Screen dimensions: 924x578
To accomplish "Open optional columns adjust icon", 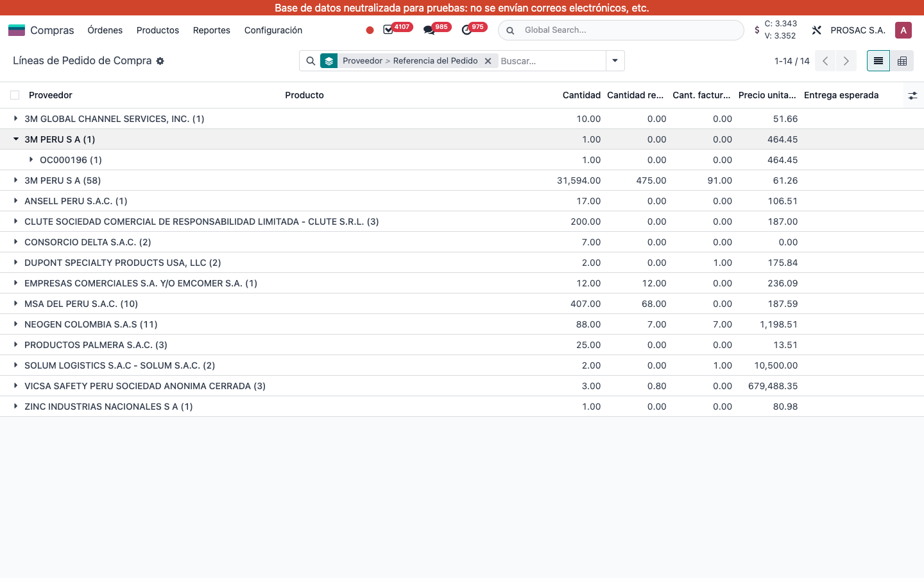I will point(912,95).
